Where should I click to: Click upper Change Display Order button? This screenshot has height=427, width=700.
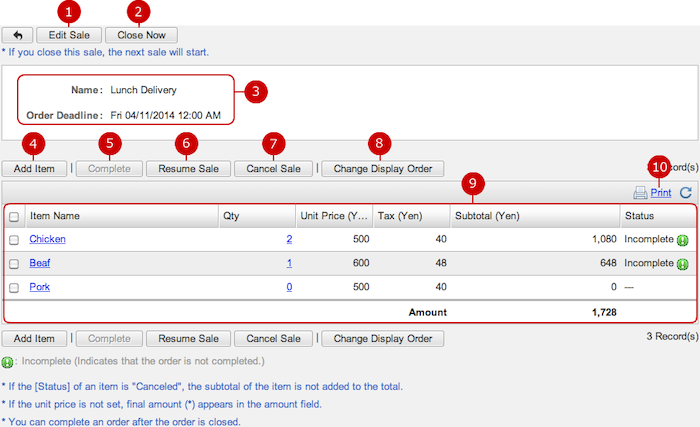click(383, 169)
